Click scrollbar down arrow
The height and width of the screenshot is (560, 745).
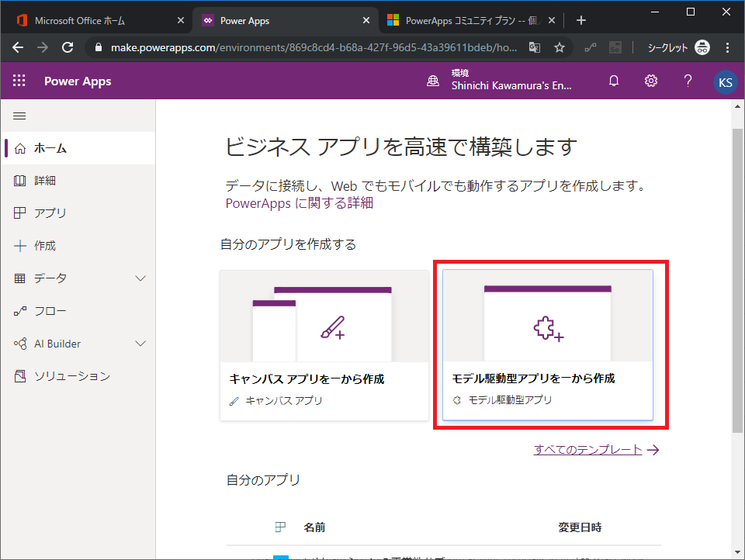point(737,552)
